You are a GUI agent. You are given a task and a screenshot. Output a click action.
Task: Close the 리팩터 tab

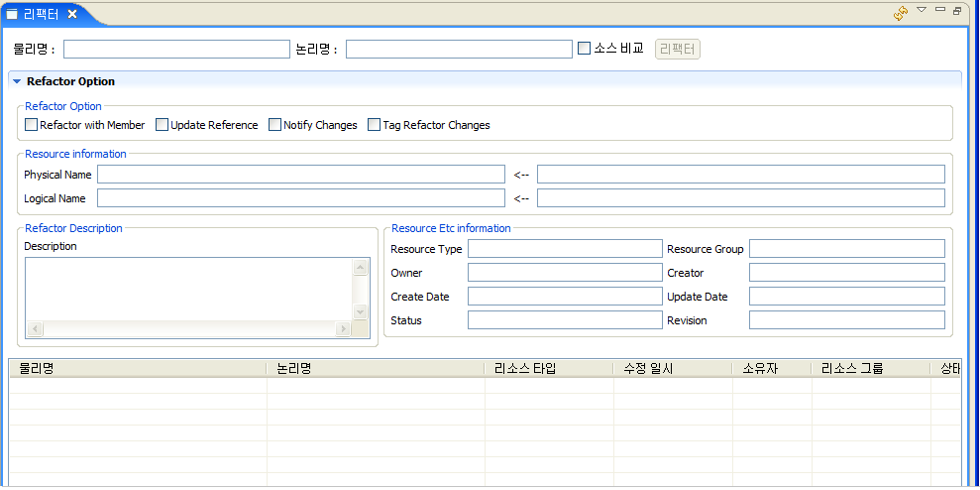click(x=72, y=14)
